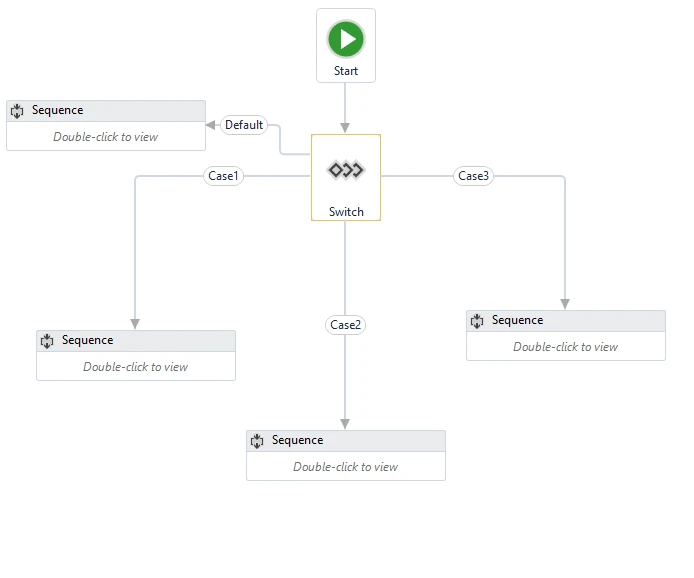Click the Switch node text label
The image size is (694, 578).
pyautogui.click(x=346, y=212)
